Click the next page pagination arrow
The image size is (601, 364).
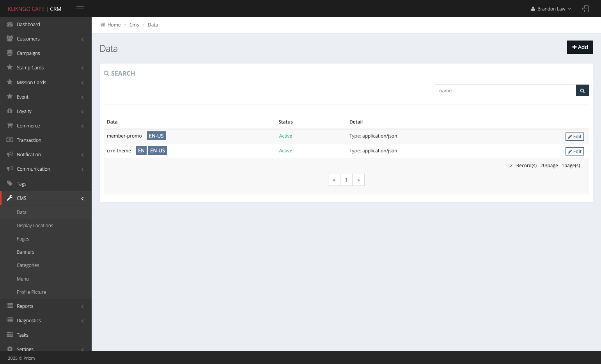(358, 180)
